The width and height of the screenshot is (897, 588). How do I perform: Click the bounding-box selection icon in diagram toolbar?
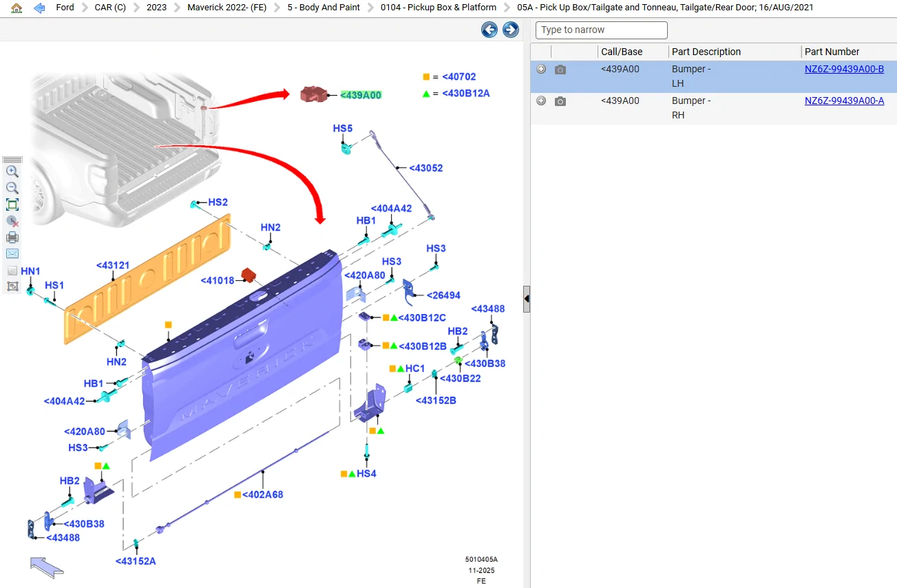[x=12, y=286]
